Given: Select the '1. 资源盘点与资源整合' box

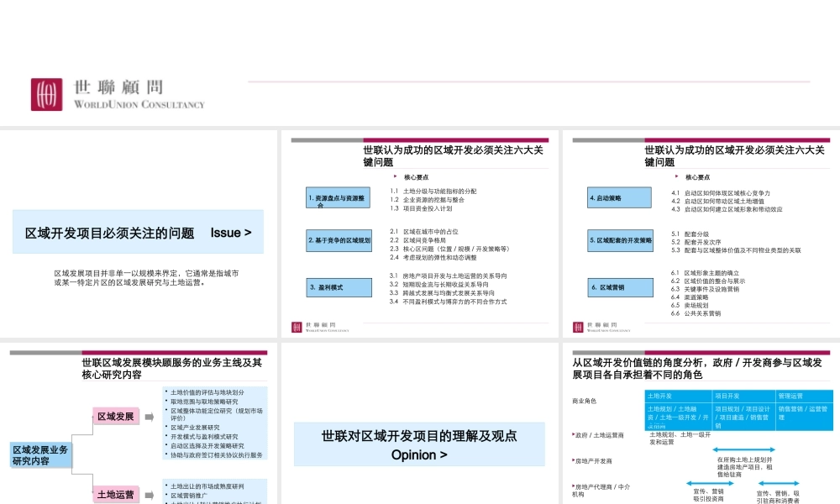Looking at the screenshot, I should tap(338, 199).
